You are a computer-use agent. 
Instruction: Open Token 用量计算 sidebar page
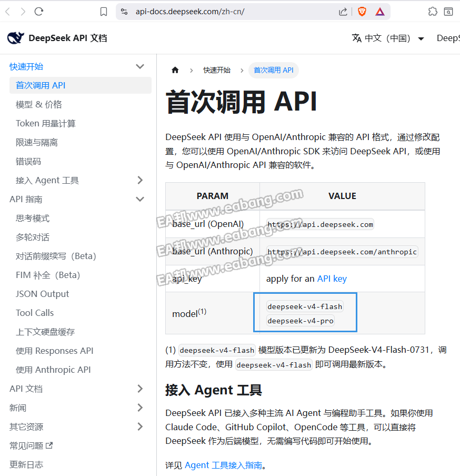click(45, 123)
